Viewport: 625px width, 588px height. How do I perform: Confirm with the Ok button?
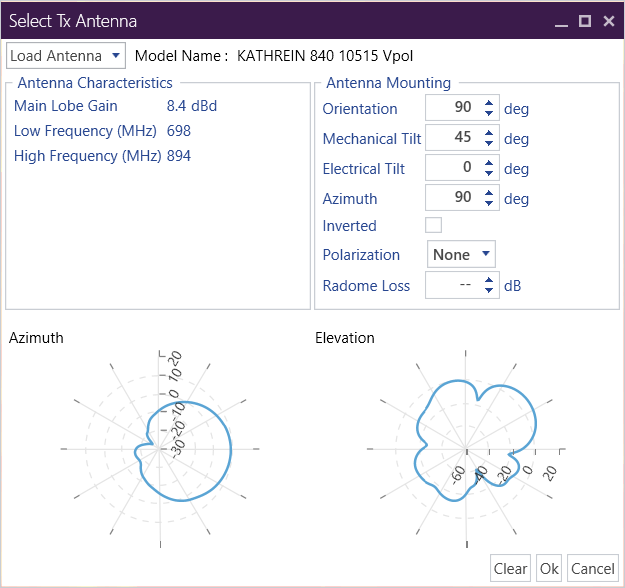tap(549, 568)
